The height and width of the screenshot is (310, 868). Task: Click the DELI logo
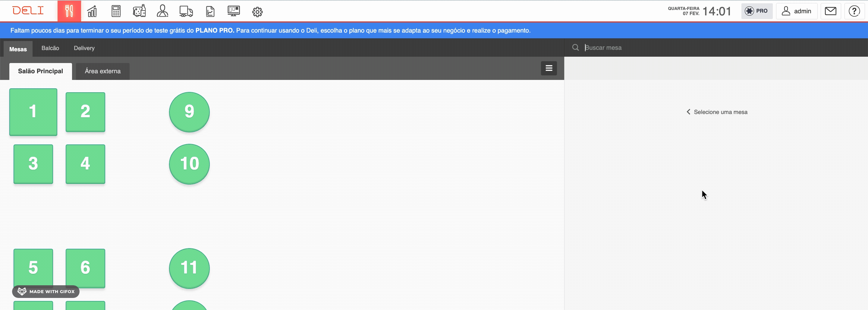(x=28, y=11)
